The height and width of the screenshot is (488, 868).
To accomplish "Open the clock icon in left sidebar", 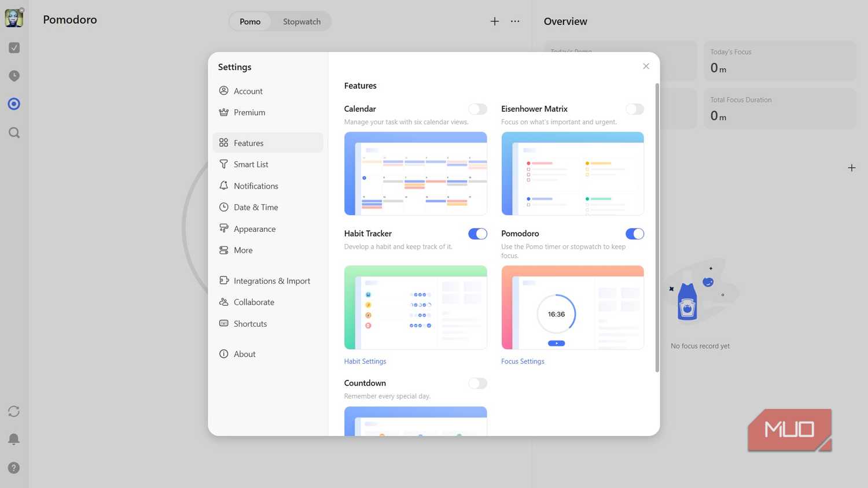I will [x=14, y=76].
